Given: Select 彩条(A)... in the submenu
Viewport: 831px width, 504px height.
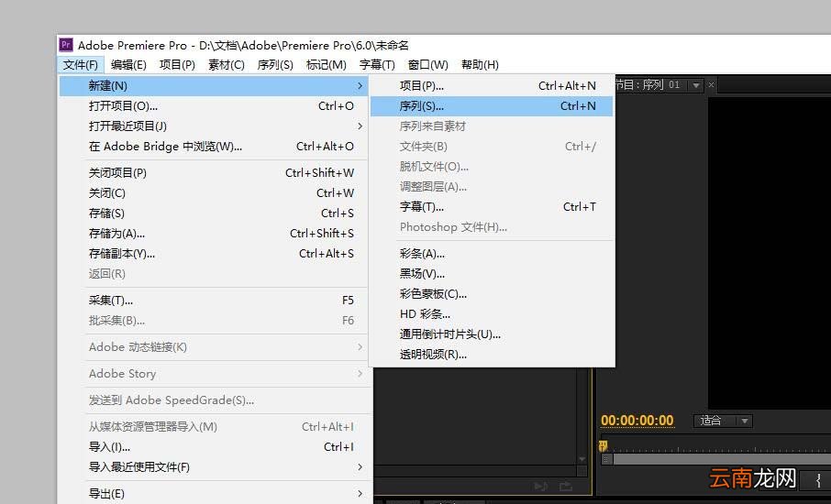Looking at the screenshot, I should coord(492,254).
